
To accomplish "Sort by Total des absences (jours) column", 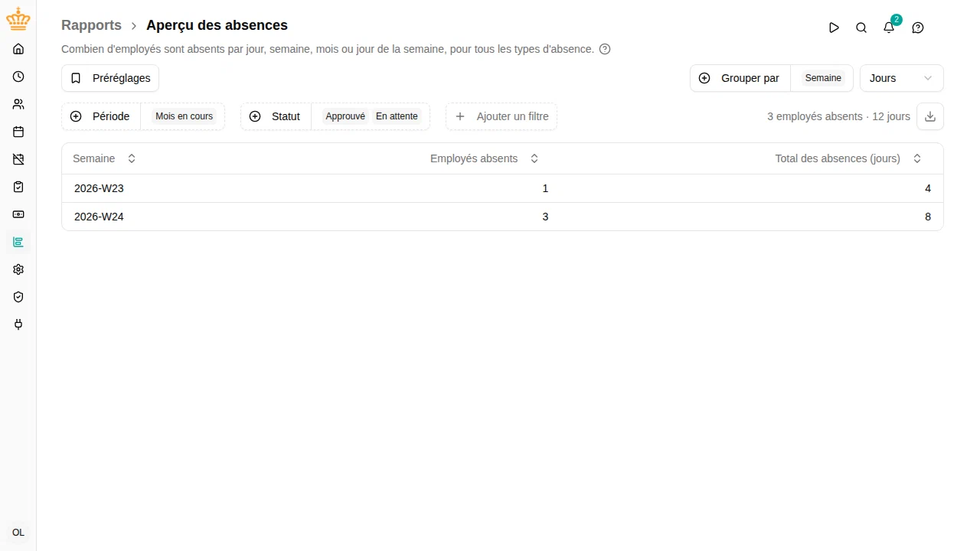I will [848, 158].
